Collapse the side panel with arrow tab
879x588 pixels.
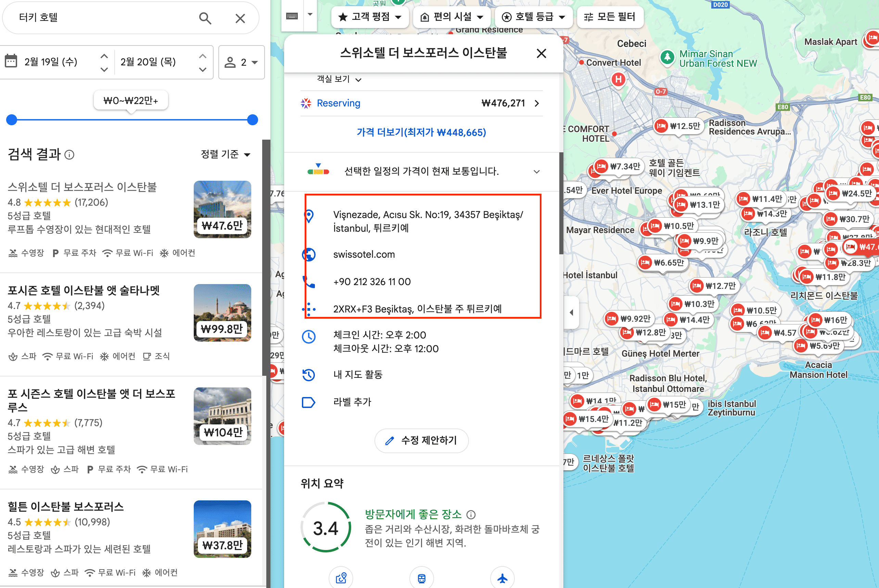[571, 312]
